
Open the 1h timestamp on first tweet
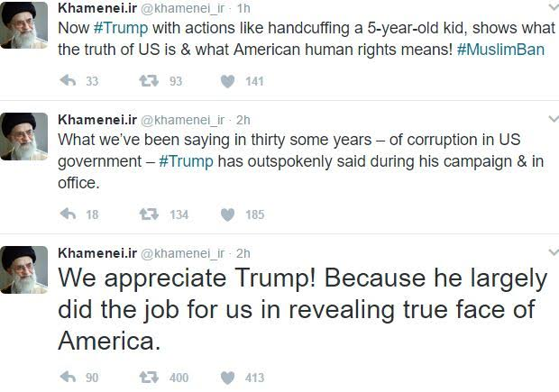click(x=243, y=6)
